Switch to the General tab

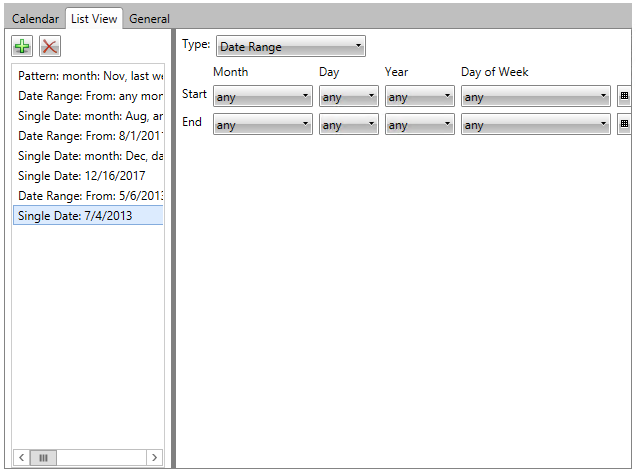click(149, 19)
